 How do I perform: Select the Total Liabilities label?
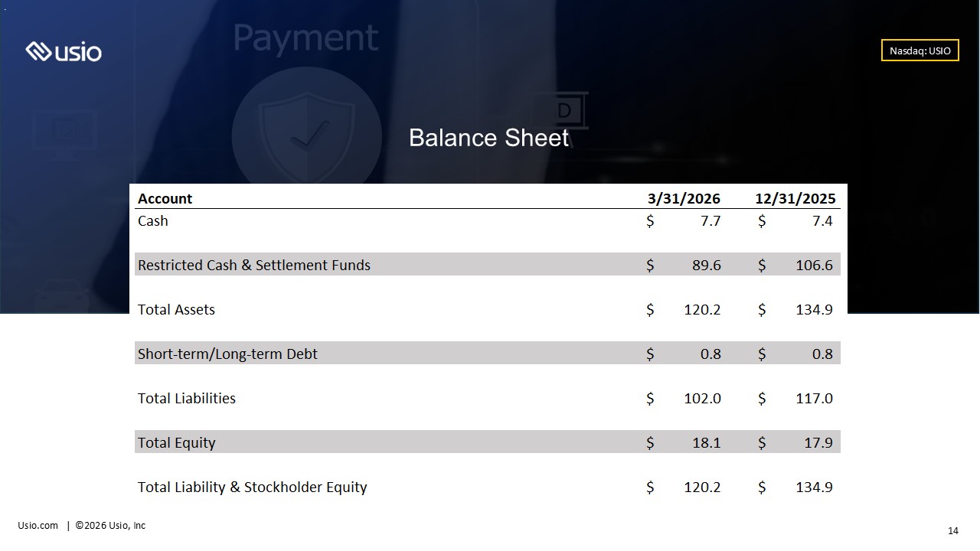[x=187, y=398]
